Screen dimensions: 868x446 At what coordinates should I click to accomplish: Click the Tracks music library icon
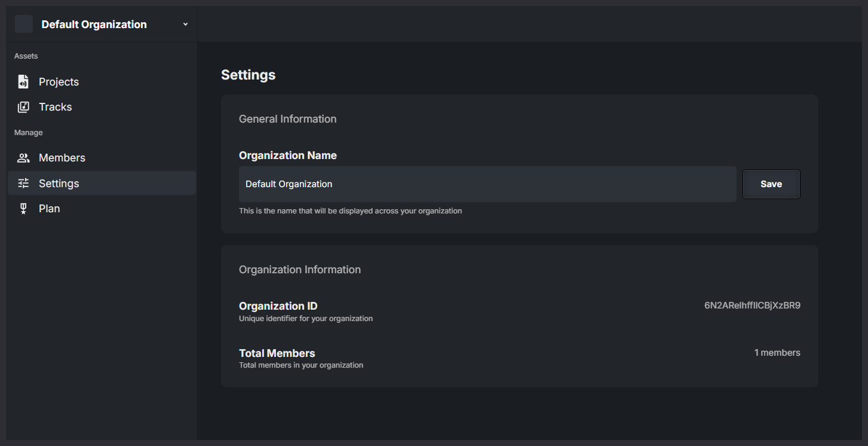(23, 107)
